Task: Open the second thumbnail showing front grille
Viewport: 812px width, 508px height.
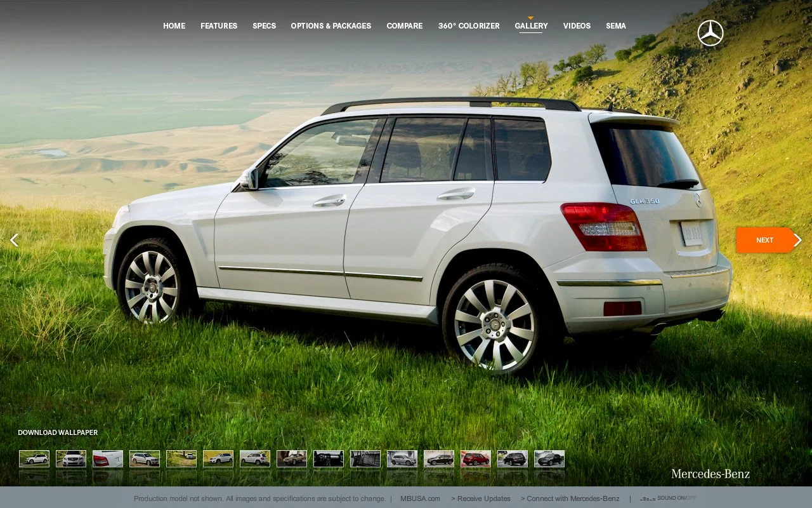Action: (71, 458)
